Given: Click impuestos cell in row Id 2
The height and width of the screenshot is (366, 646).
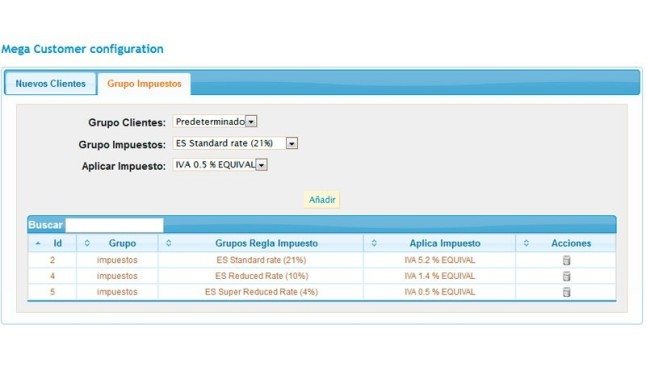Looking at the screenshot, I should coord(117,260).
